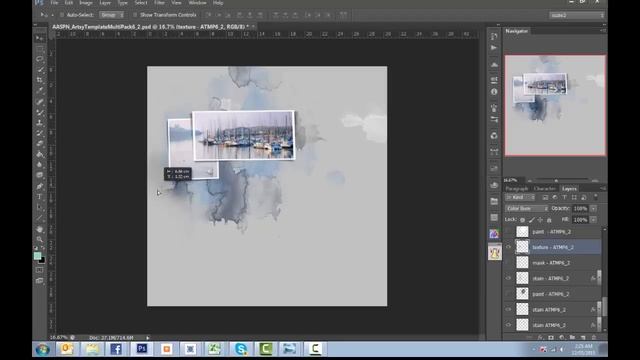Select the Move tool
Viewport: 640px width, 360px height.
tap(40, 38)
